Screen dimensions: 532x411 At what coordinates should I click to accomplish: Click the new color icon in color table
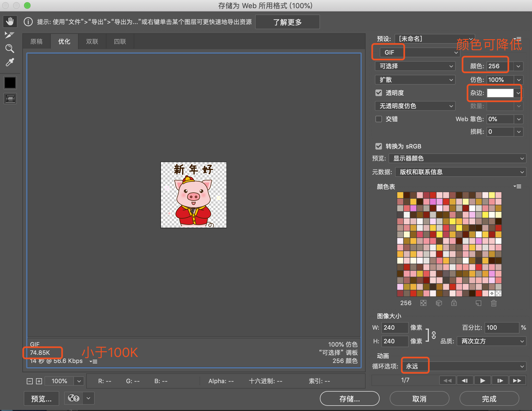pos(478,303)
